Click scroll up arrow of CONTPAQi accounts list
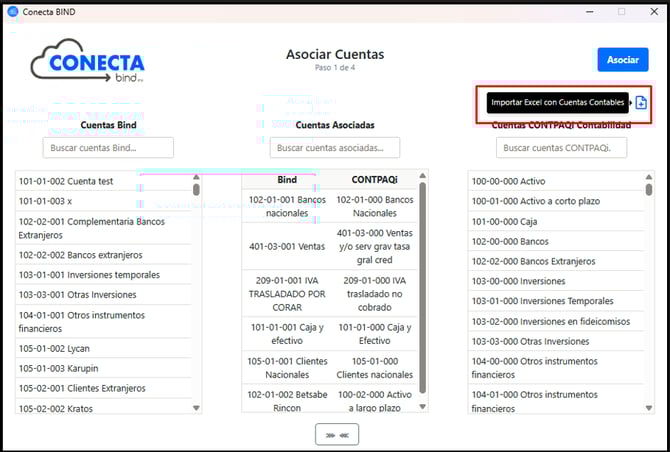This screenshot has height=452, width=670. tap(649, 177)
